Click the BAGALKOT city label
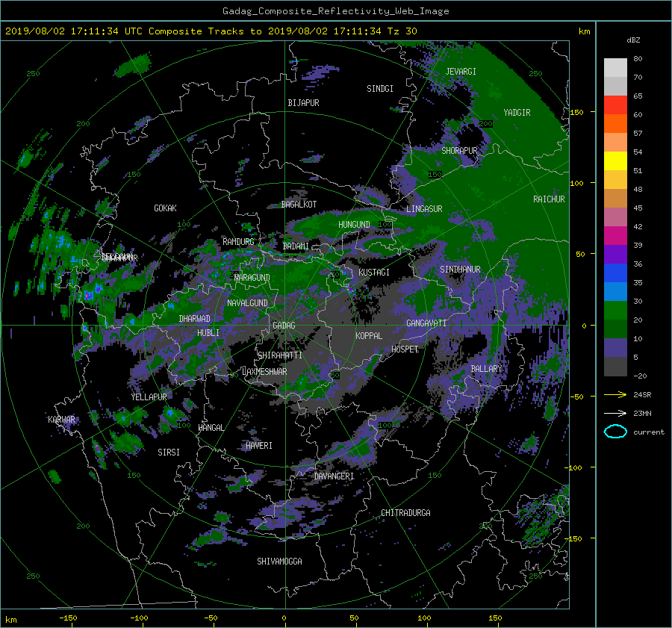The image size is (672, 628). [x=299, y=205]
